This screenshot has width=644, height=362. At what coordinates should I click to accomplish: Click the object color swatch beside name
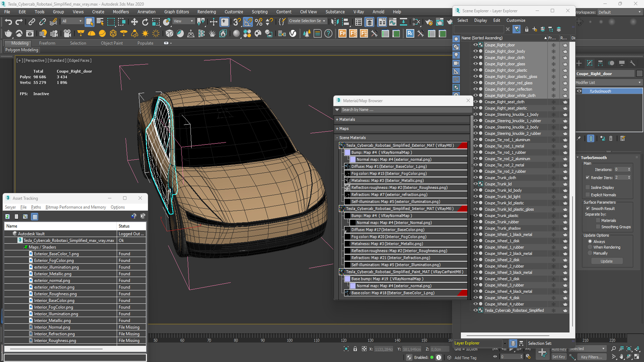639,74
